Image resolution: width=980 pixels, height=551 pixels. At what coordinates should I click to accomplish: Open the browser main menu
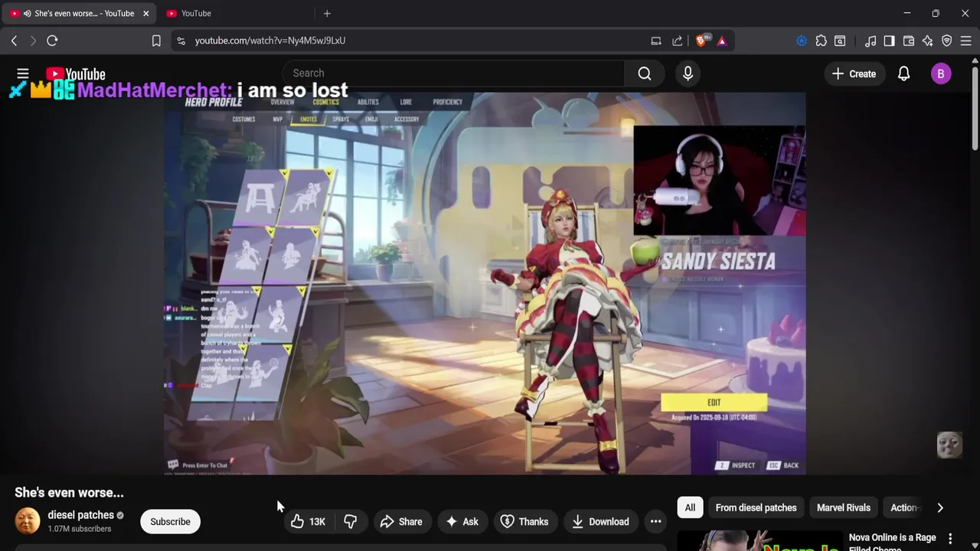tap(966, 41)
